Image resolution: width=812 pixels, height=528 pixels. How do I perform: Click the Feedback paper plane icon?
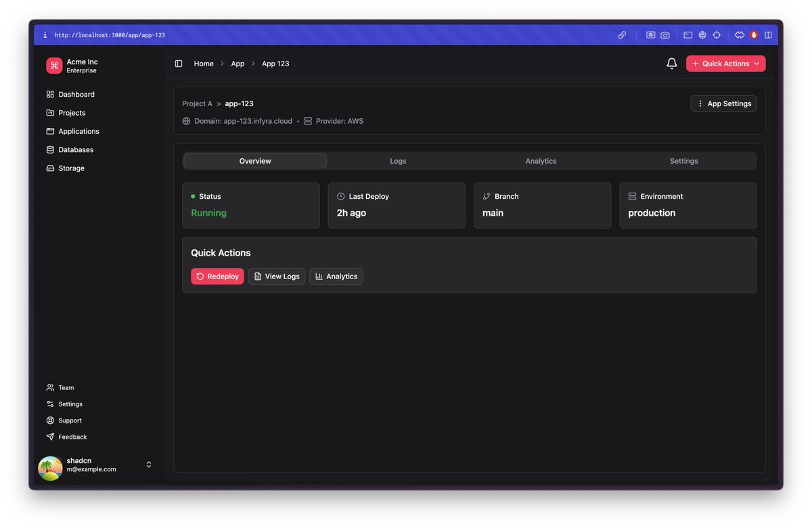coord(50,437)
